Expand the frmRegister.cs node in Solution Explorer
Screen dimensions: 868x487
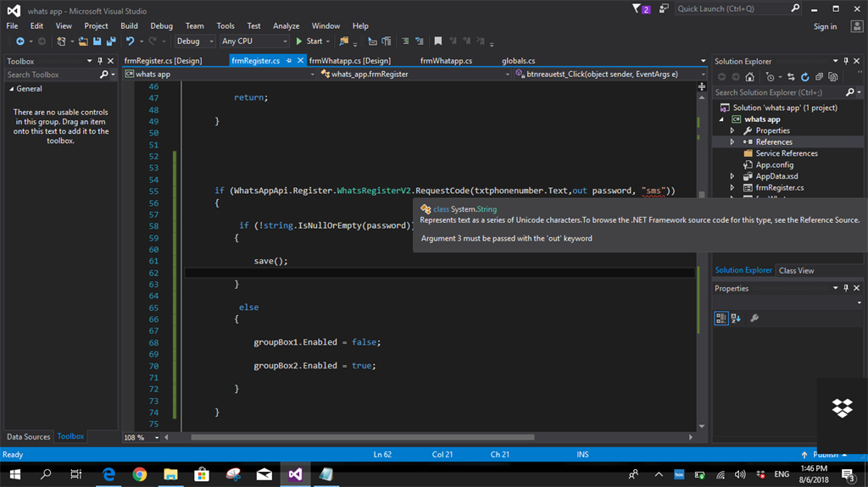pos(732,188)
